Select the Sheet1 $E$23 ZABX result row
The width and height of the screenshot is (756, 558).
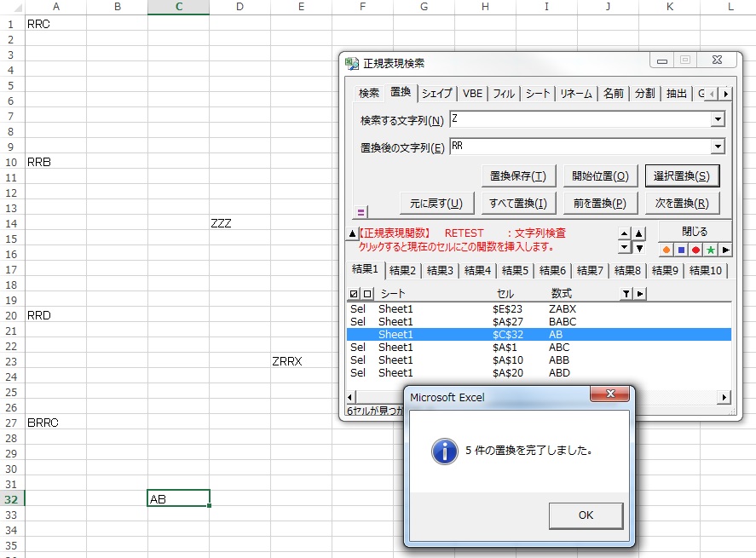(537, 309)
